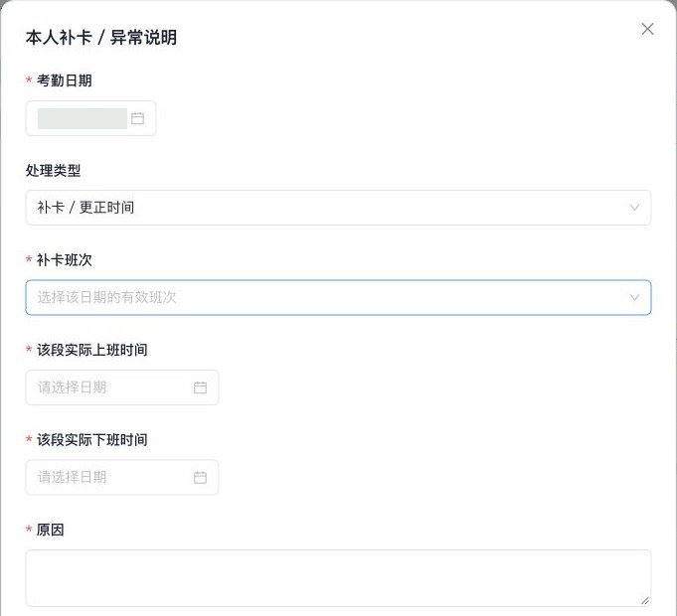Click calendar icon in 该段实际下班时间 field

click(x=200, y=477)
